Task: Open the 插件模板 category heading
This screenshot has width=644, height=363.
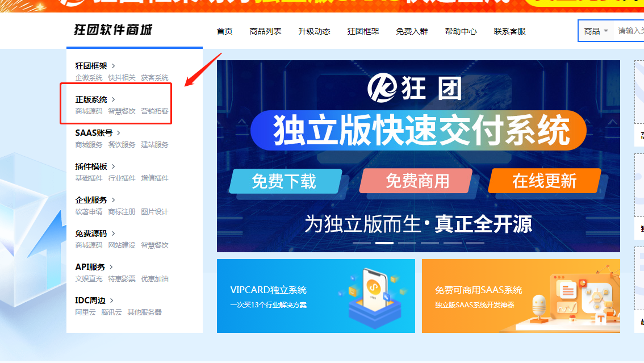Action: (x=91, y=166)
